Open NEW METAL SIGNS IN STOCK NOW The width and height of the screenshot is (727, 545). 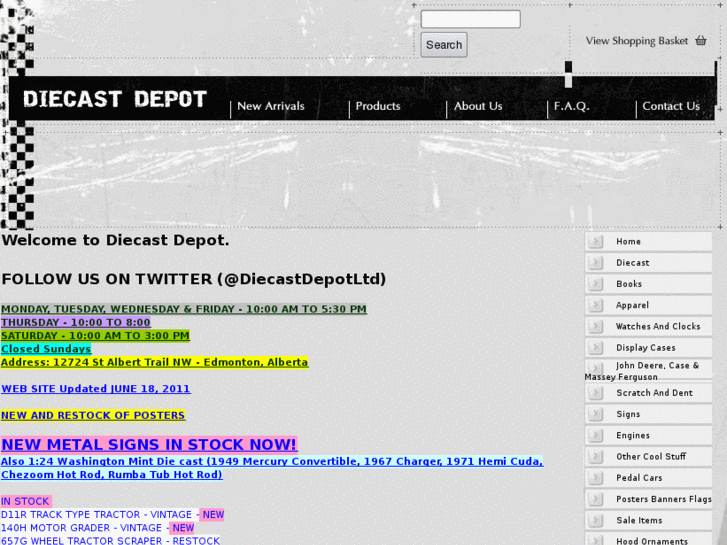[149, 444]
